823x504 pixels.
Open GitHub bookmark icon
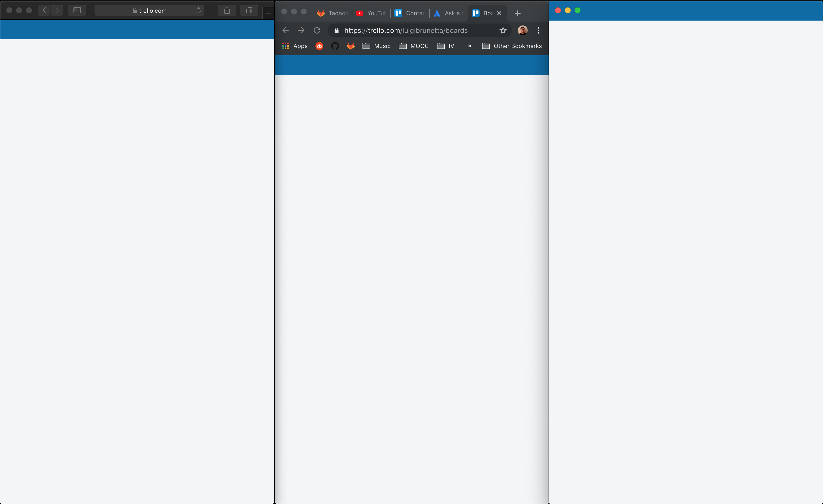pos(335,46)
